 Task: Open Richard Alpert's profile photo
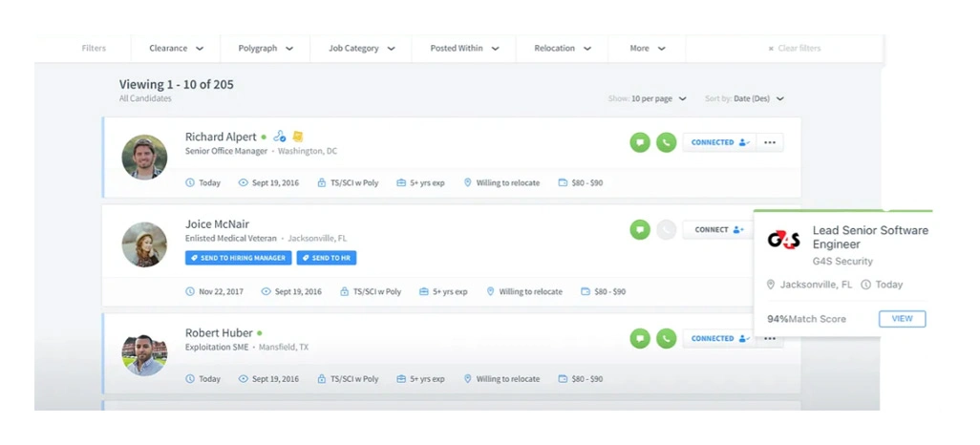[x=144, y=157]
